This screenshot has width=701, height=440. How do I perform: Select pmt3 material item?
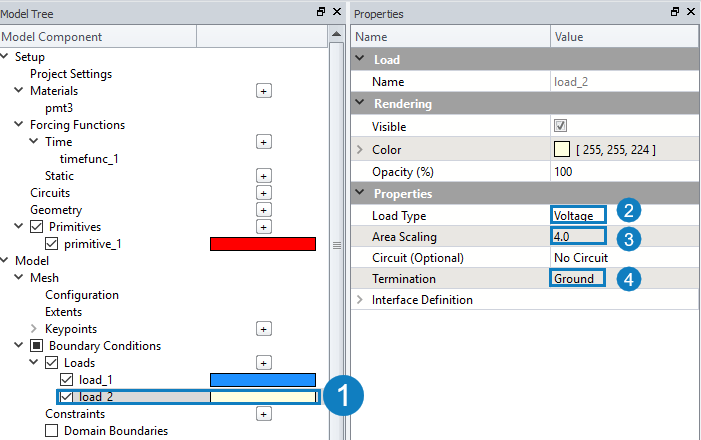pyautogui.click(x=59, y=108)
